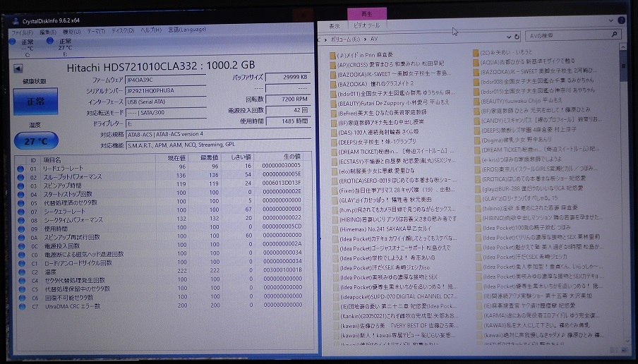Viewport: 638px width, 364px height.
Task: Click the 再生 contextual tab in Explorer
Action: click(366, 14)
